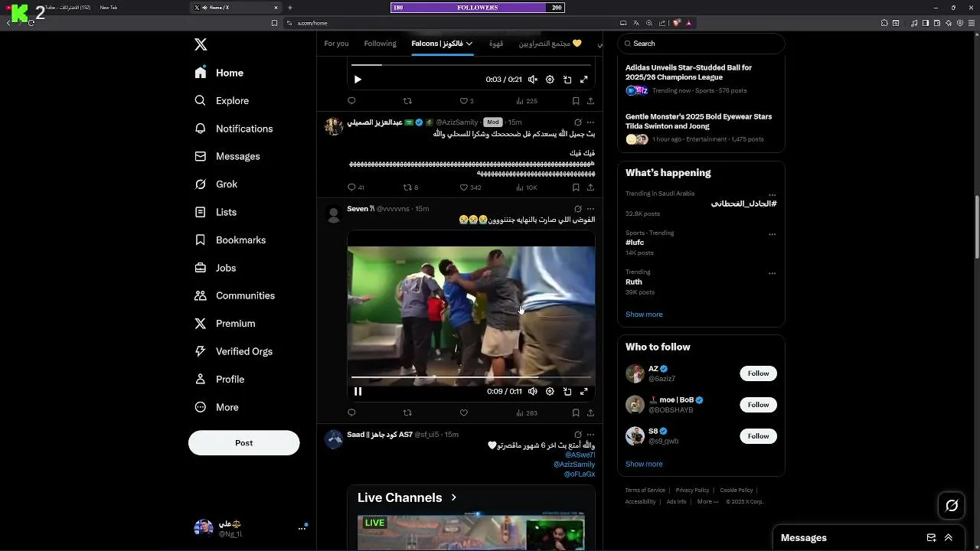The image size is (980, 551).
Task: Expand the Messages drawer arrows
Action: (949, 538)
